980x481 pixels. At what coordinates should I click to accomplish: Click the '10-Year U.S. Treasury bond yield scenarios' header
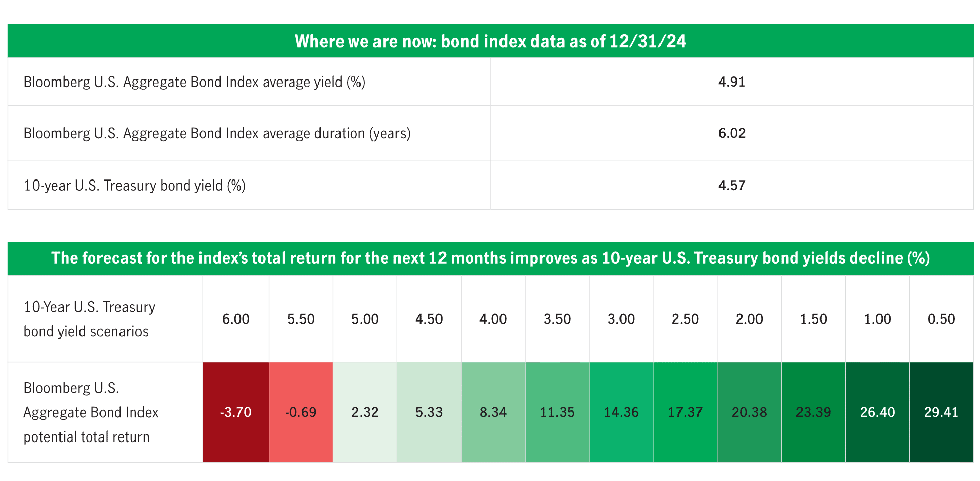[89, 319]
